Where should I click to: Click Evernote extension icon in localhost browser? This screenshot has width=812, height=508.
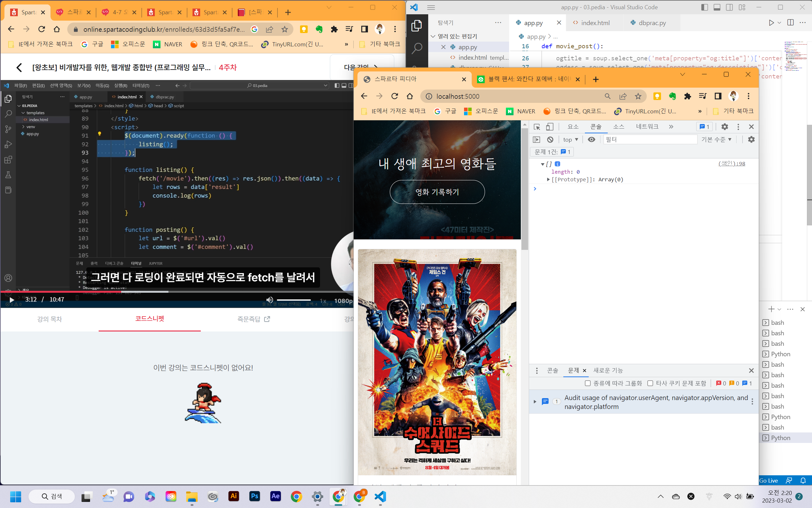tap(672, 97)
